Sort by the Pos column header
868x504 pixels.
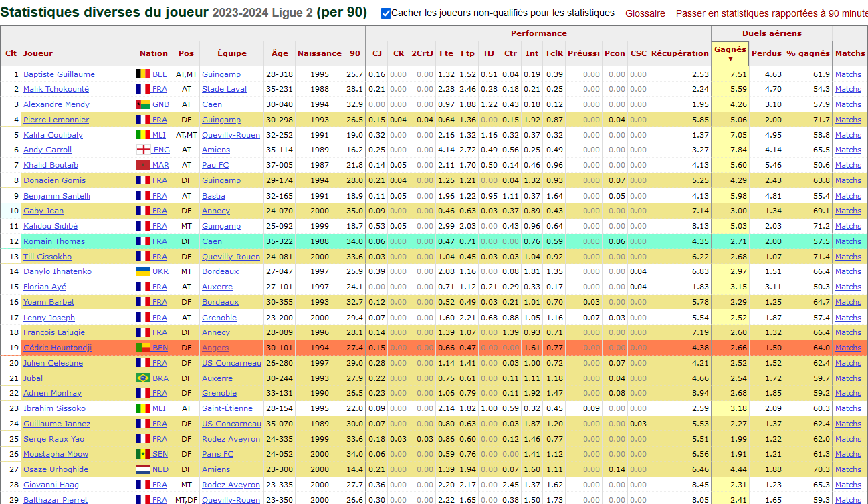(186, 53)
